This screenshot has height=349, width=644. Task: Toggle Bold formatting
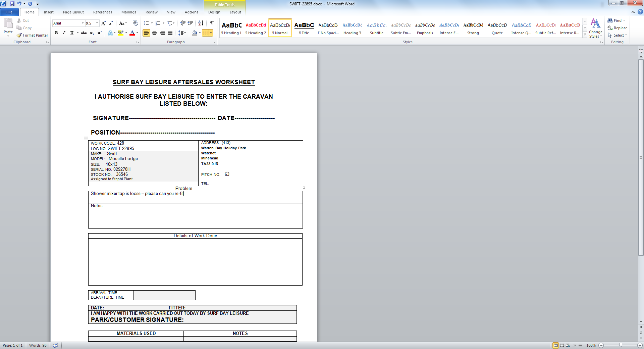tap(56, 33)
